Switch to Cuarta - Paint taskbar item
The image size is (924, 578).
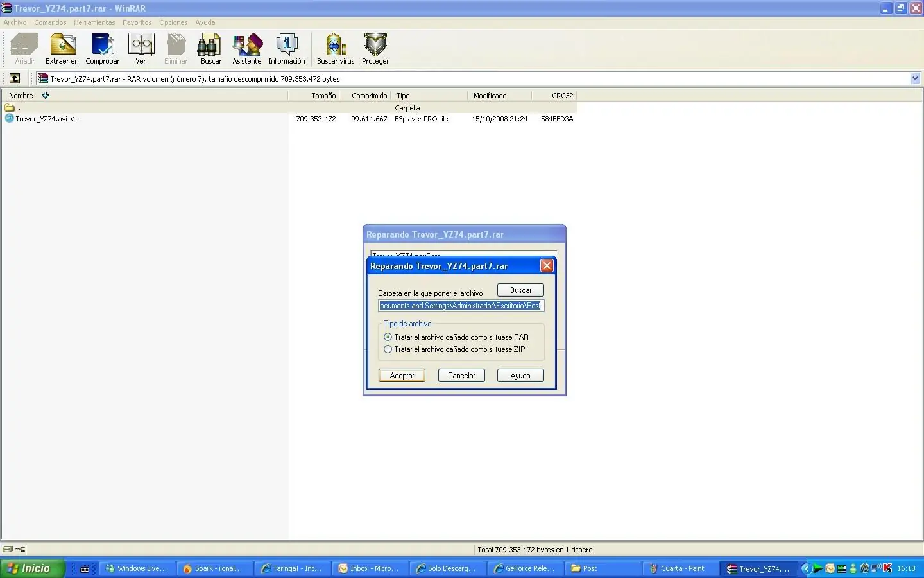[x=682, y=568]
